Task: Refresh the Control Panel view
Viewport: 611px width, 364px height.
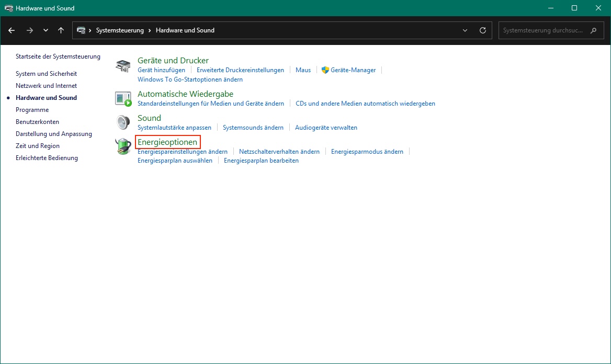Action: pos(483,30)
